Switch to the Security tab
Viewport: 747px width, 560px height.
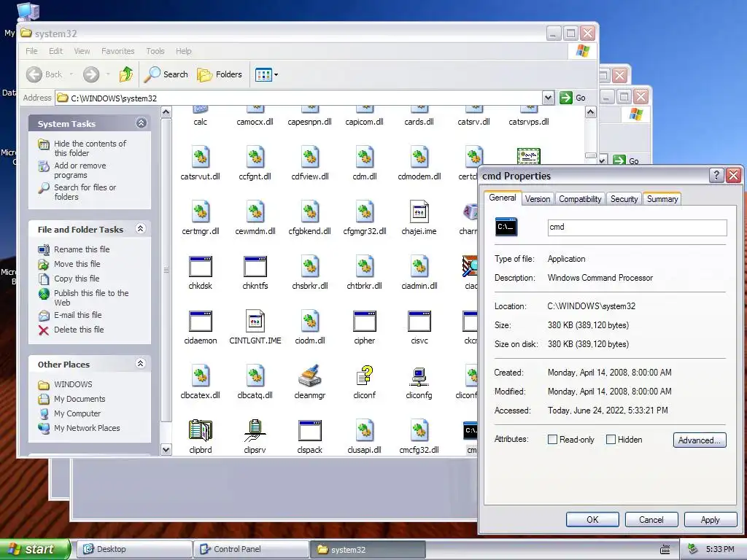[624, 199]
